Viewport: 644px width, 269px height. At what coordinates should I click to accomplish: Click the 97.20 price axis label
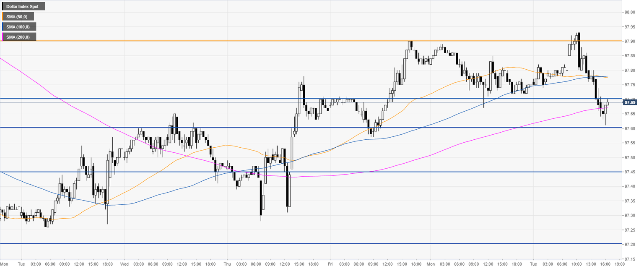(x=630, y=244)
